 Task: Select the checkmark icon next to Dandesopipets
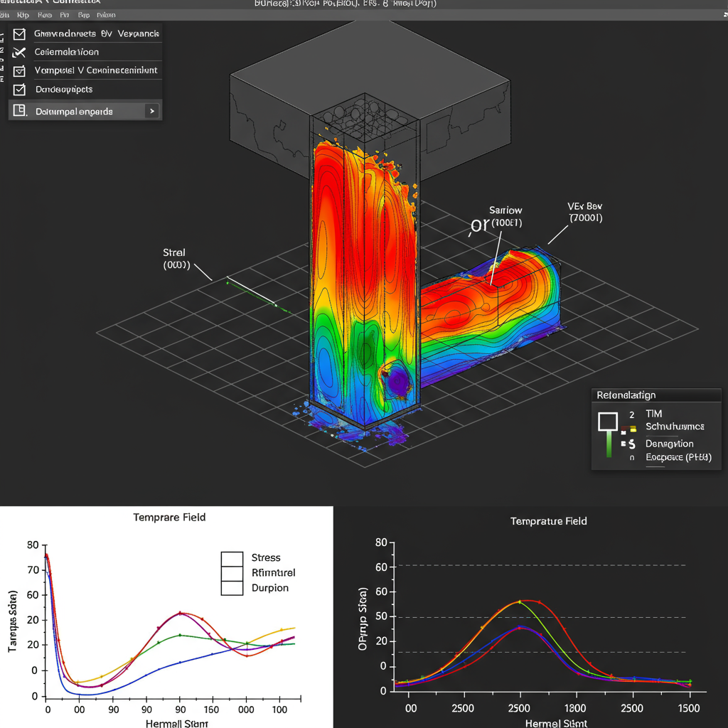19,90
